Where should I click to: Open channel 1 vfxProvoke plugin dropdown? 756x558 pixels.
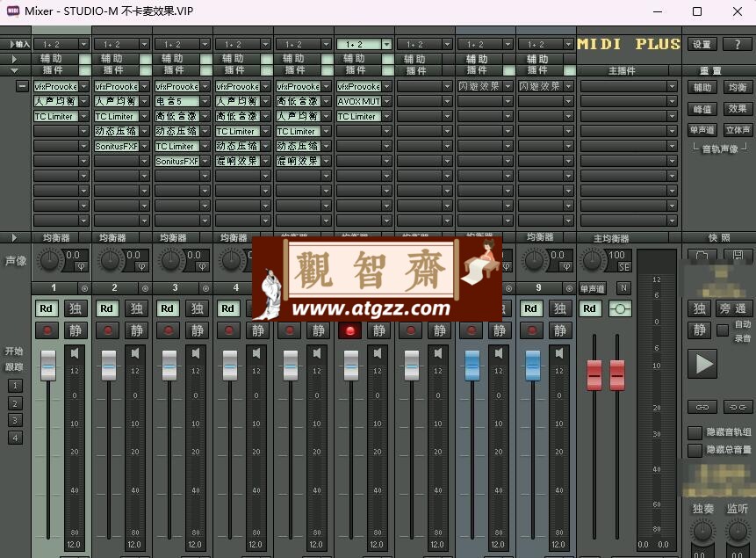(84, 86)
